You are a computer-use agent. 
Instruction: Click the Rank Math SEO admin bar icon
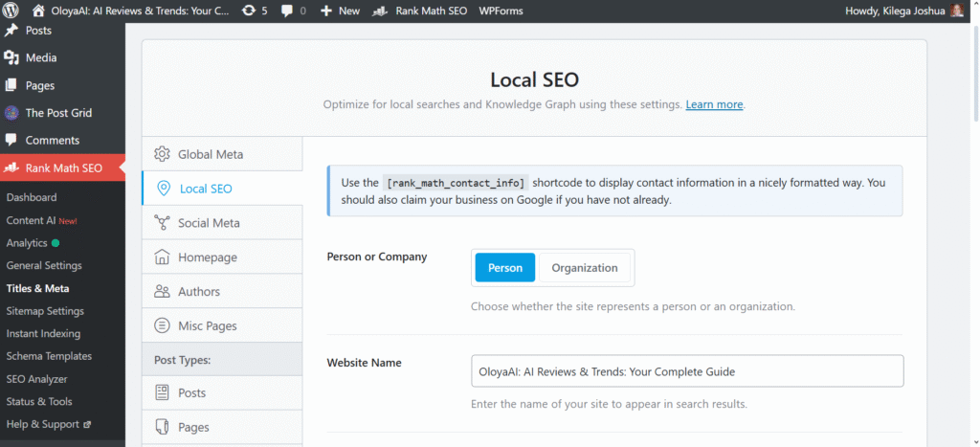tap(379, 11)
